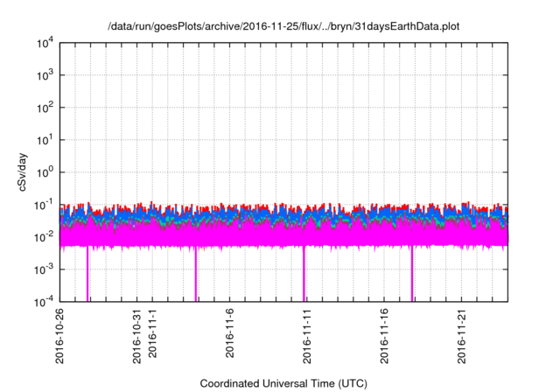Image resolution: width=560 pixels, height=392 pixels.
Task: Click the 2016-10-31 date label
Action: pyautogui.click(x=137, y=336)
